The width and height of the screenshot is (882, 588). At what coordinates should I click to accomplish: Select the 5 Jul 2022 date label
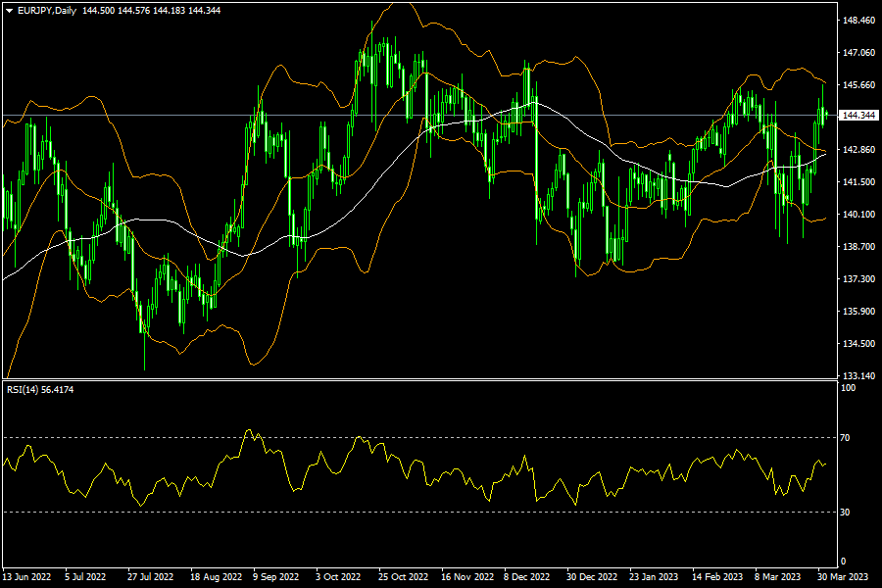pos(85,577)
